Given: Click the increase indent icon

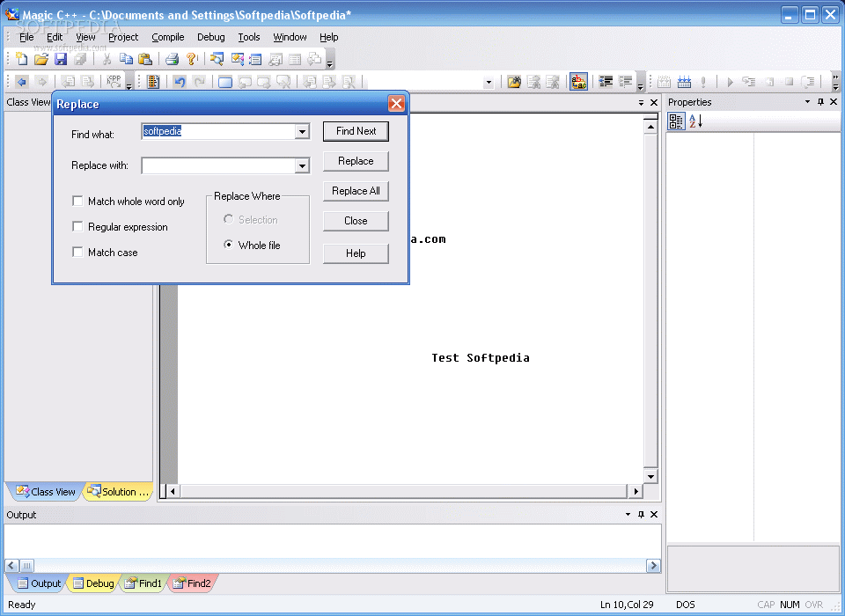Looking at the screenshot, I should point(625,82).
